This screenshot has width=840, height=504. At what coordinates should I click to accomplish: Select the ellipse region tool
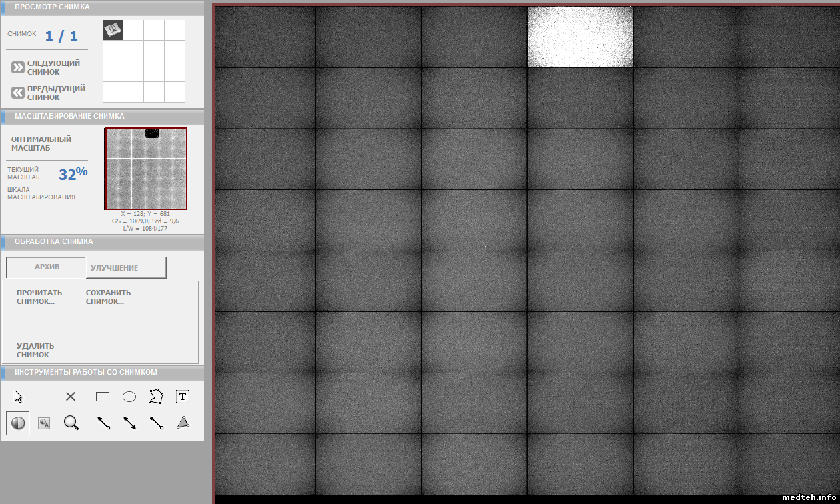(129, 397)
